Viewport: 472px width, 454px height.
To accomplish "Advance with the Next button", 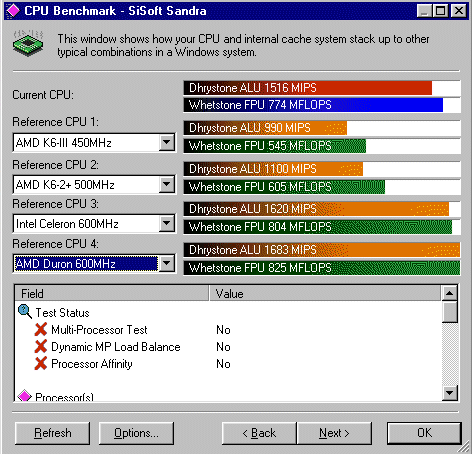I will pyautogui.click(x=334, y=433).
